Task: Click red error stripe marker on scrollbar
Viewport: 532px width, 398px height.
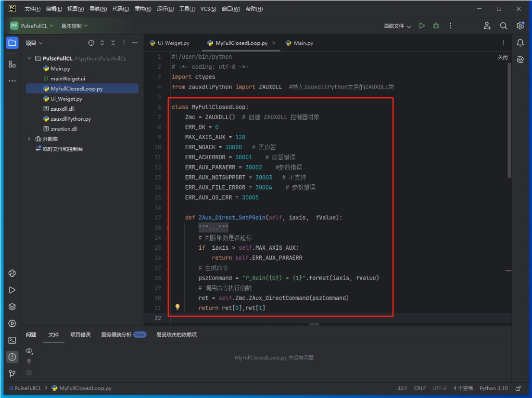Action: (x=508, y=270)
